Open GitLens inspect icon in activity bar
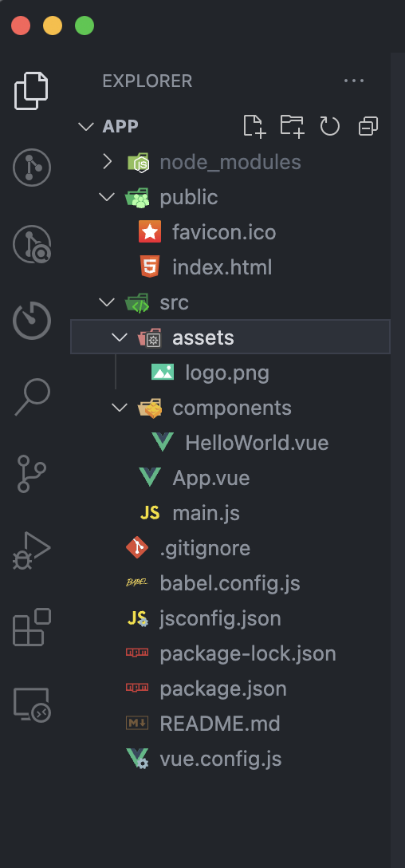 coord(32,244)
